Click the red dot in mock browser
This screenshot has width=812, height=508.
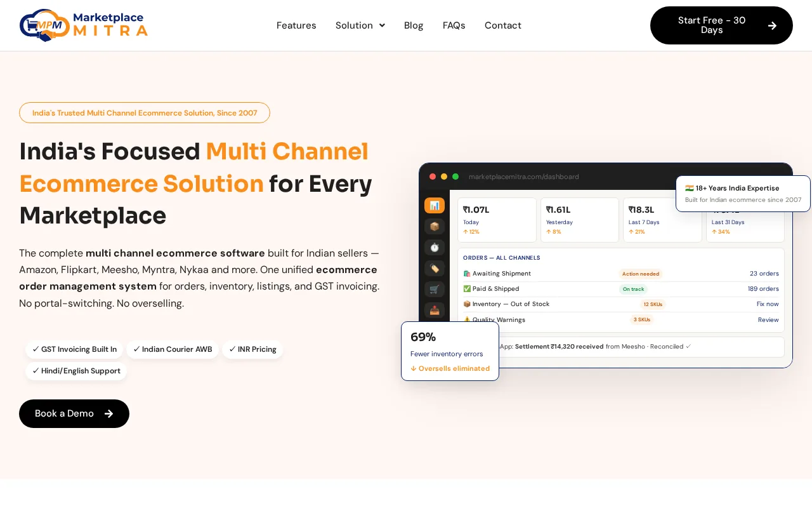coord(433,177)
